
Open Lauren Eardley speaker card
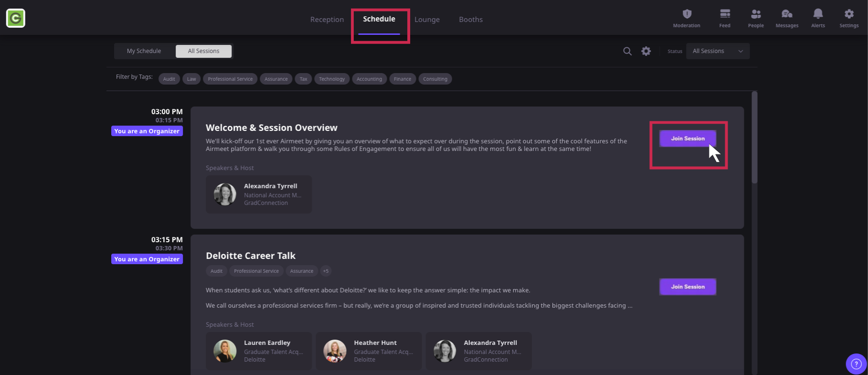[259, 351]
